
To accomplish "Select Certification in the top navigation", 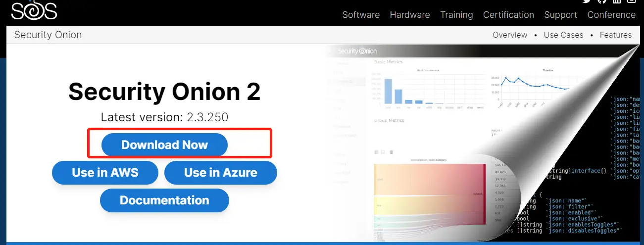I will point(508,15).
